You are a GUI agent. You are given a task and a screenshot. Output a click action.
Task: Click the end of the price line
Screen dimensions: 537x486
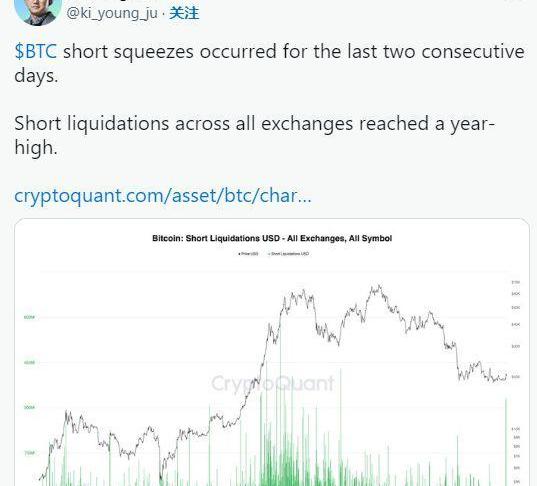506,376
